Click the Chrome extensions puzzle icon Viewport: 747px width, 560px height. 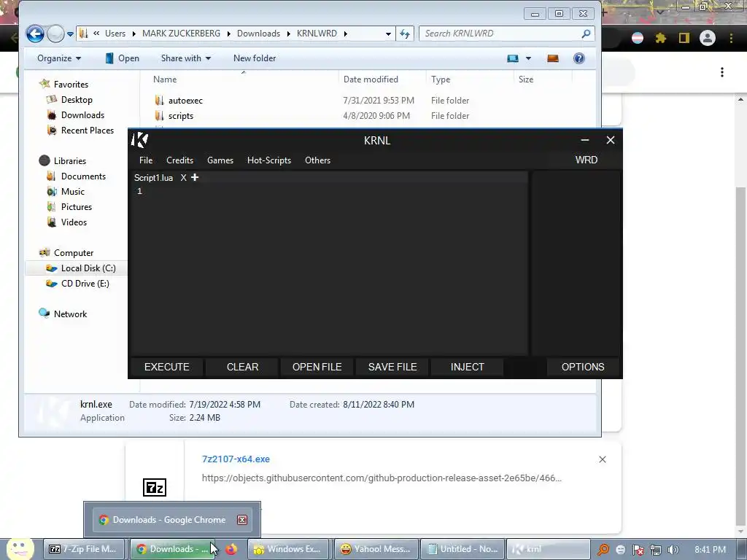(660, 38)
